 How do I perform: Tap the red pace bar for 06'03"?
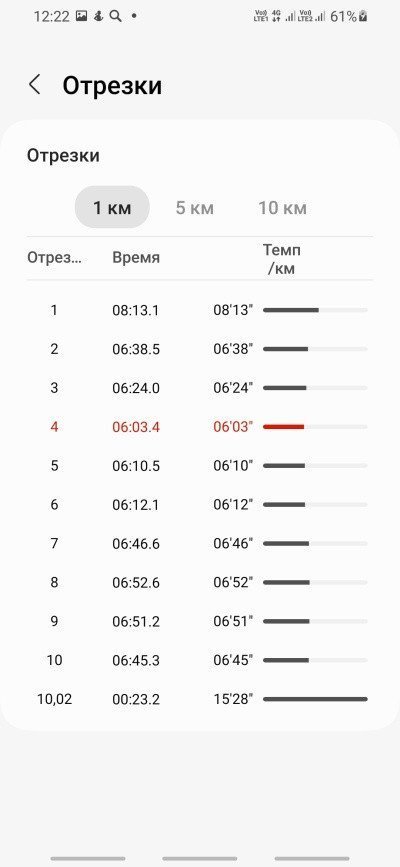[284, 427]
